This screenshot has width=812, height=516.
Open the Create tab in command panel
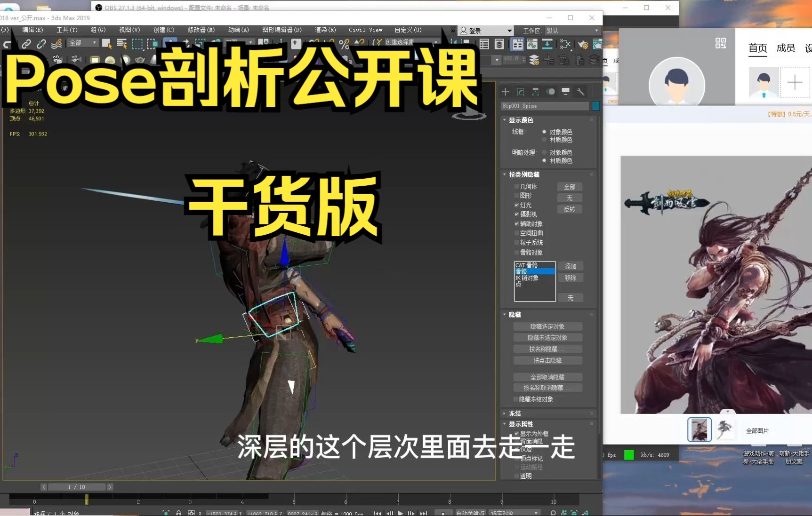point(506,92)
